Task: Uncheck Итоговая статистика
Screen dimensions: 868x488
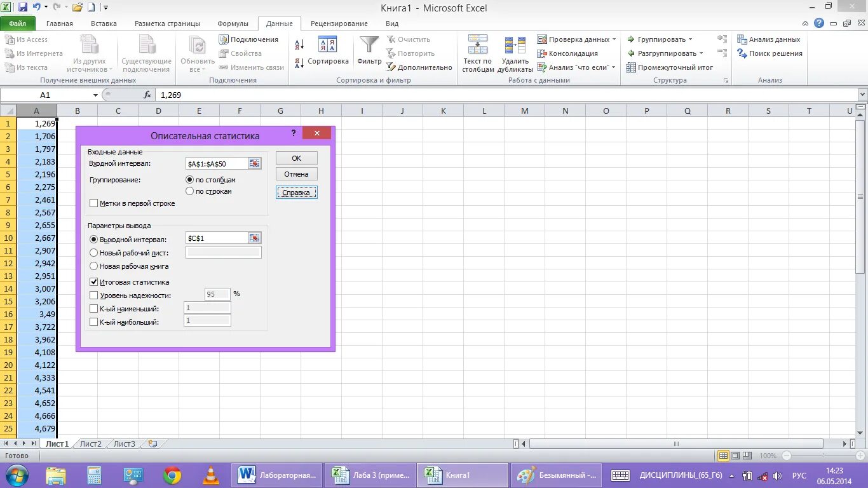Action: coord(94,282)
